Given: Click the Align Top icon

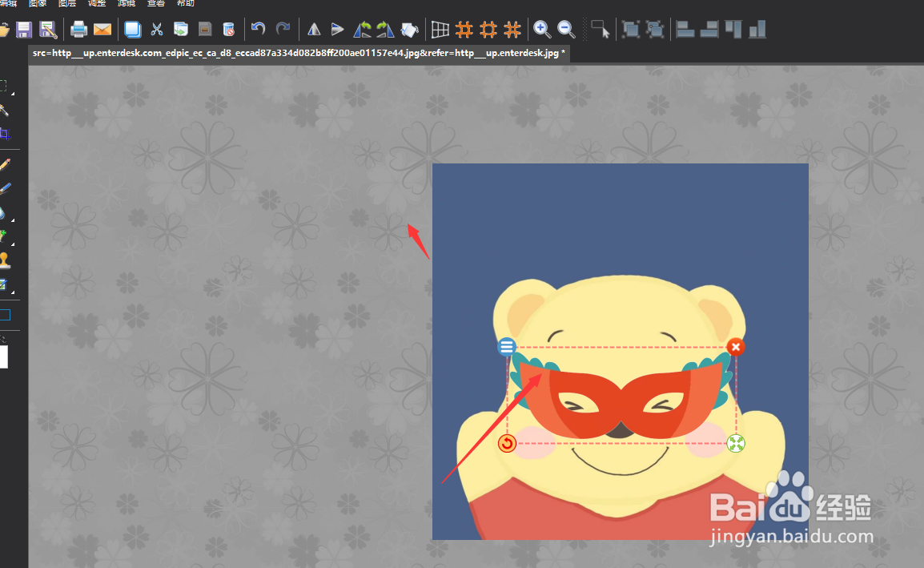Looking at the screenshot, I should (x=733, y=29).
